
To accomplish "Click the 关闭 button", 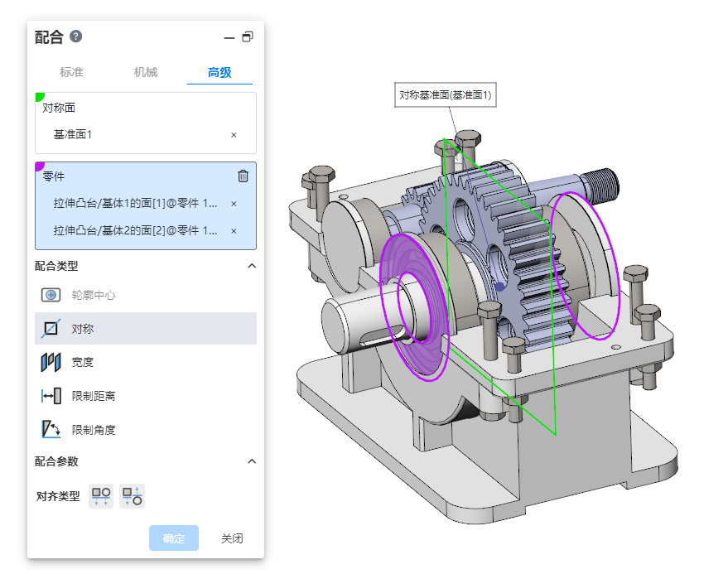I will [x=232, y=538].
